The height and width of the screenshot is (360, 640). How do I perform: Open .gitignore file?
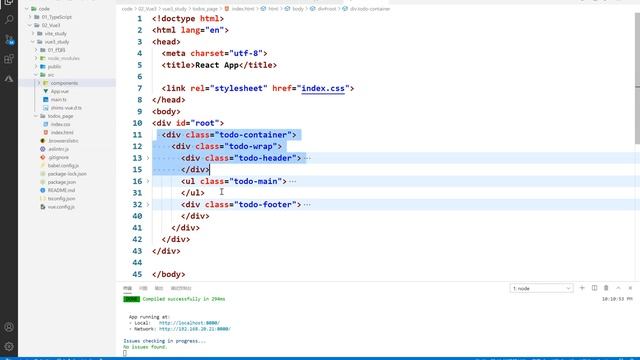click(x=58, y=157)
